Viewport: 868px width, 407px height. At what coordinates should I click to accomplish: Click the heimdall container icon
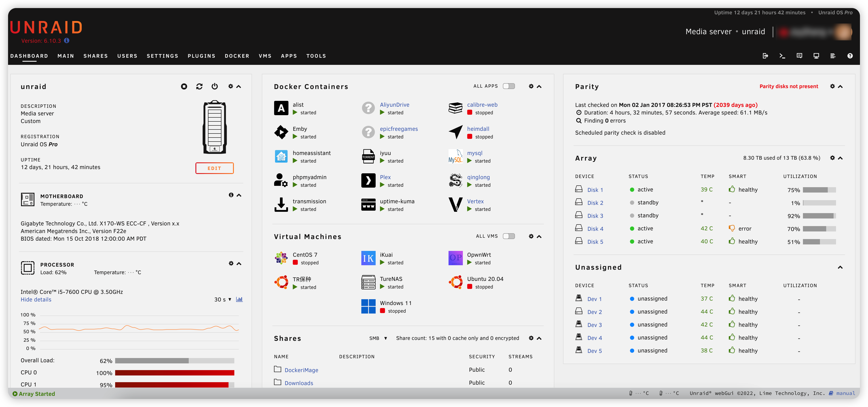pos(455,132)
